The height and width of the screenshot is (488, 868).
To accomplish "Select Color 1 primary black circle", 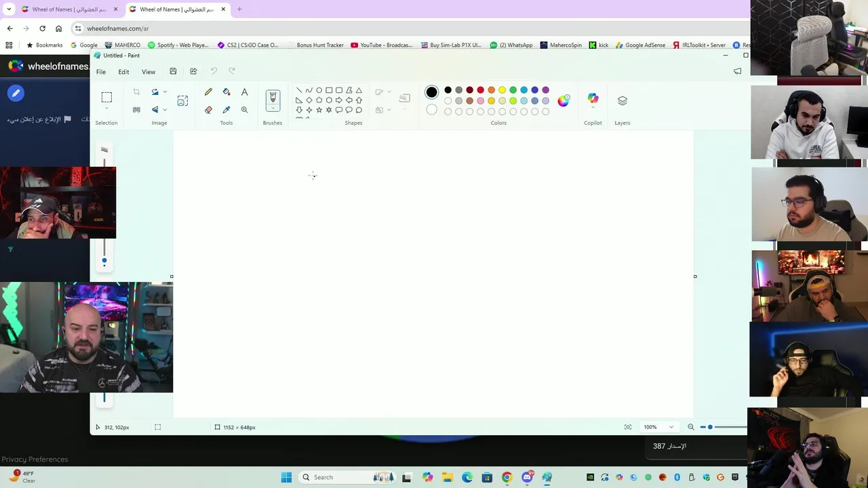I will pyautogui.click(x=432, y=92).
